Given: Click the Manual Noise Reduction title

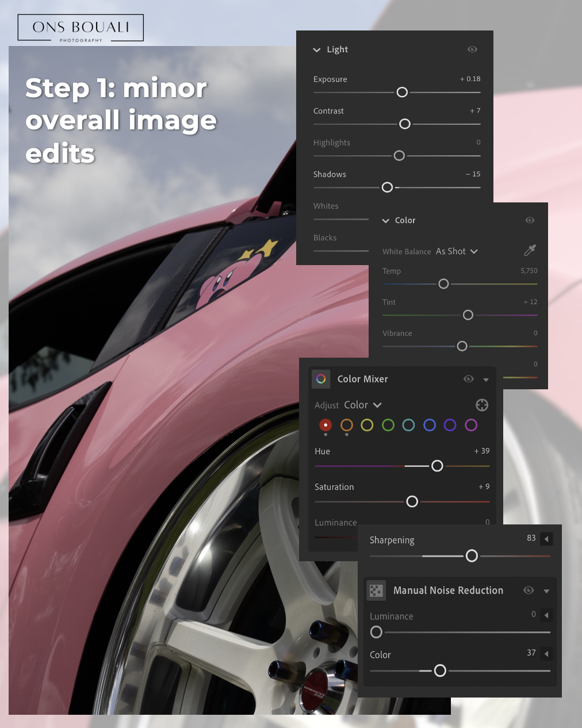Looking at the screenshot, I should [x=448, y=591].
